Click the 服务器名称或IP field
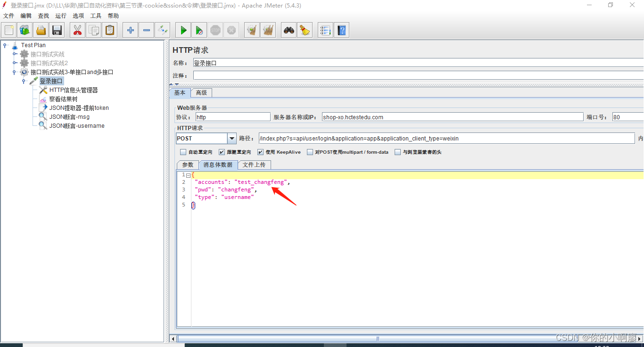Viewport: 644px width, 347px height. coord(453,117)
